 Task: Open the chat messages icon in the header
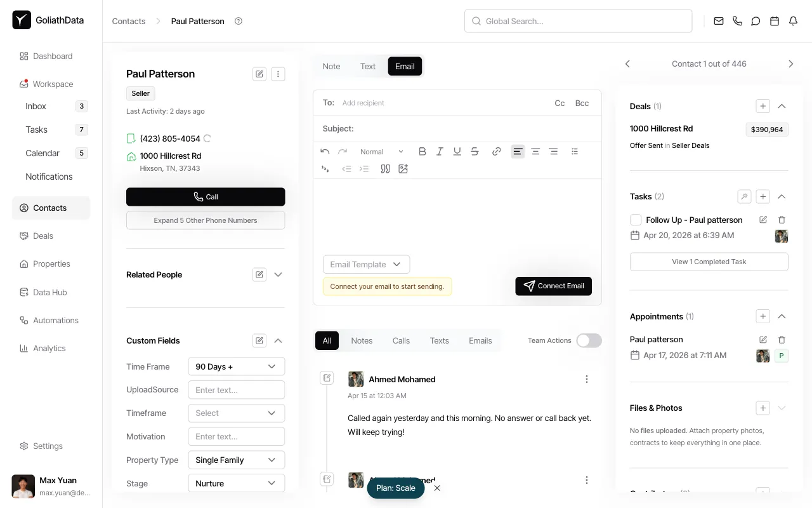tap(756, 21)
